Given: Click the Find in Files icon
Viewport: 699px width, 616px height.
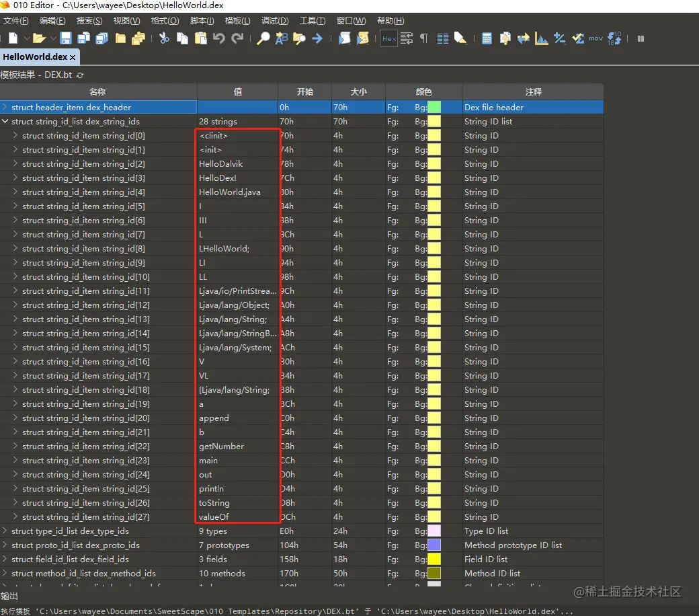Looking at the screenshot, I should (x=299, y=39).
